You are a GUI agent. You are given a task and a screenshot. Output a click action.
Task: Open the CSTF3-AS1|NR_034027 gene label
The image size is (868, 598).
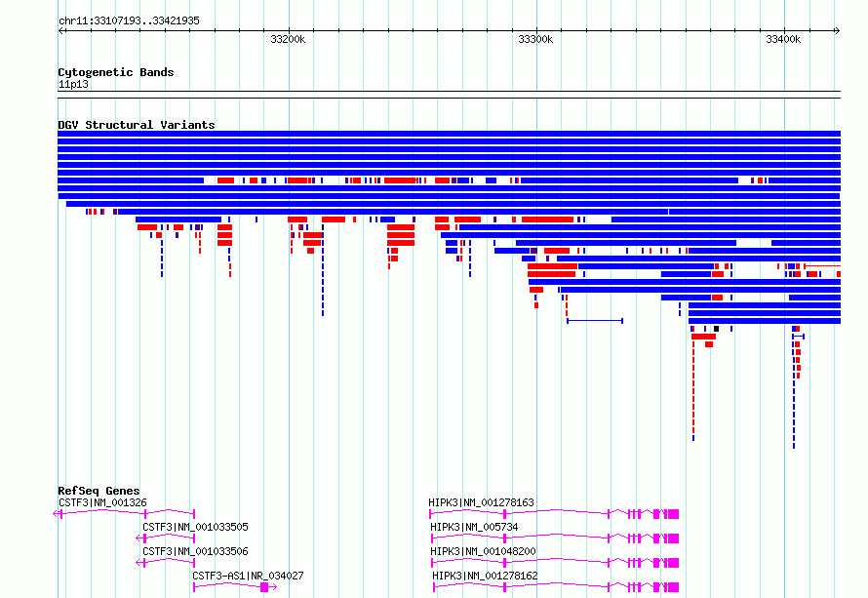click(x=248, y=576)
